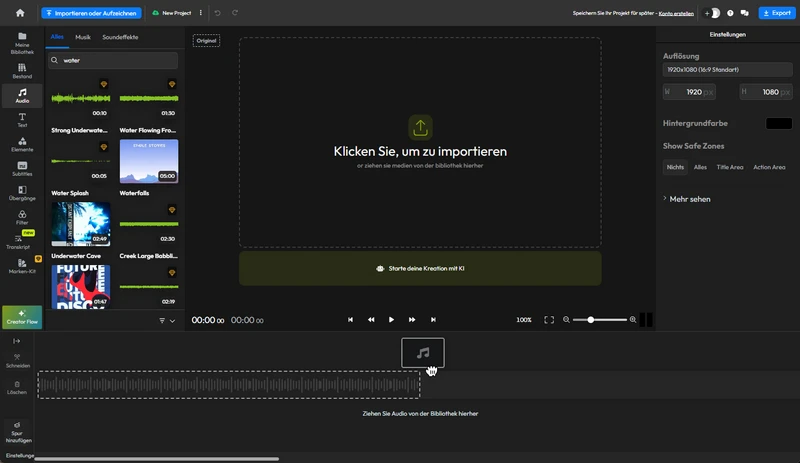Screen dimensions: 800x463
Task: Click the add collaborator avatar
Action: [x=712, y=13]
